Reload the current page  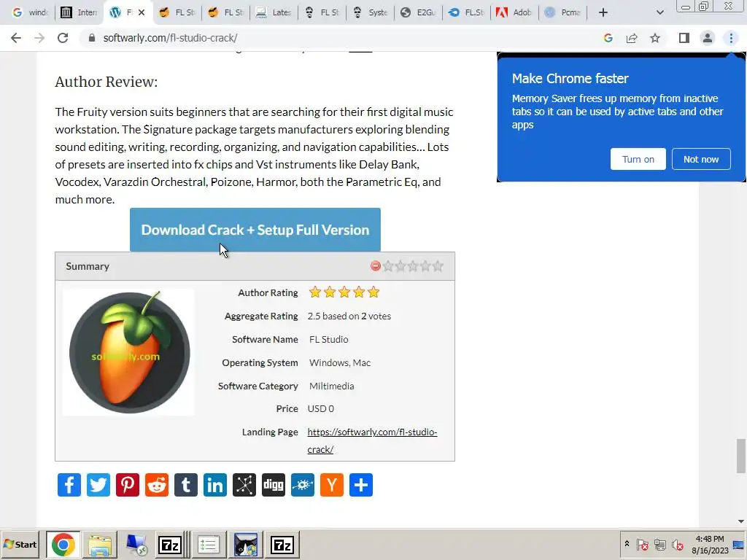pos(63,38)
